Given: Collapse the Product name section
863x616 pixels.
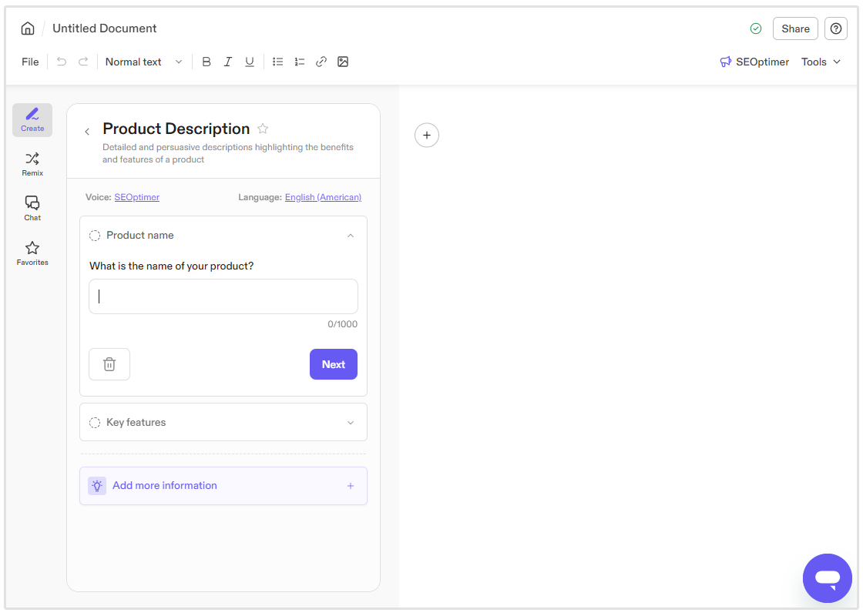Looking at the screenshot, I should [351, 235].
